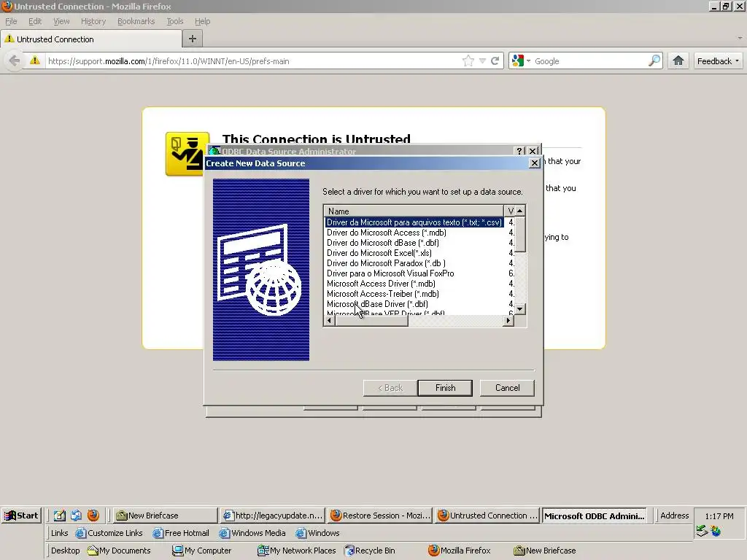Image resolution: width=747 pixels, height=560 pixels.
Task: Open the Edit menu
Action: pos(35,21)
